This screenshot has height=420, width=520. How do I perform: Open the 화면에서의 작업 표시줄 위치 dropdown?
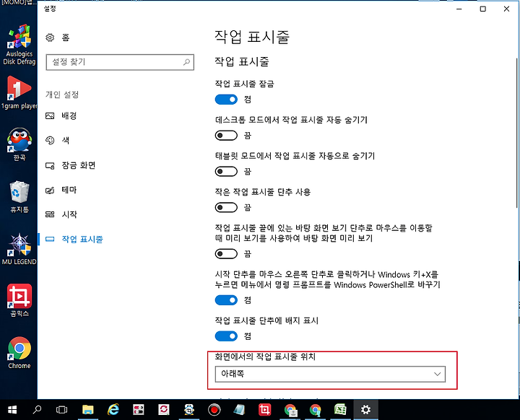[x=330, y=375]
